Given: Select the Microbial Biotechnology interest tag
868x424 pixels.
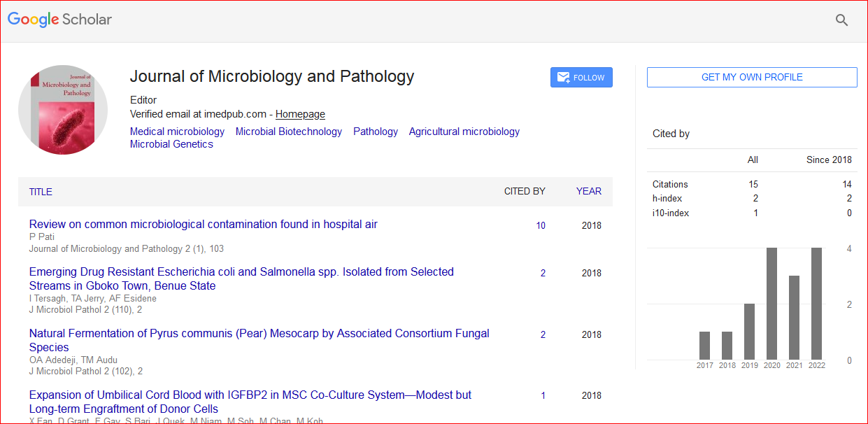Looking at the screenshot, I should pos(288,132).
